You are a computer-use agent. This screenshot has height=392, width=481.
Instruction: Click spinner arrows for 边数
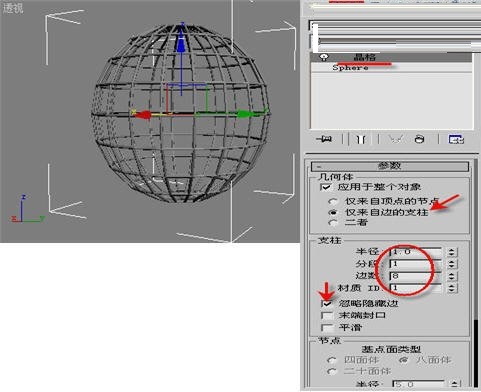(451, 276)
